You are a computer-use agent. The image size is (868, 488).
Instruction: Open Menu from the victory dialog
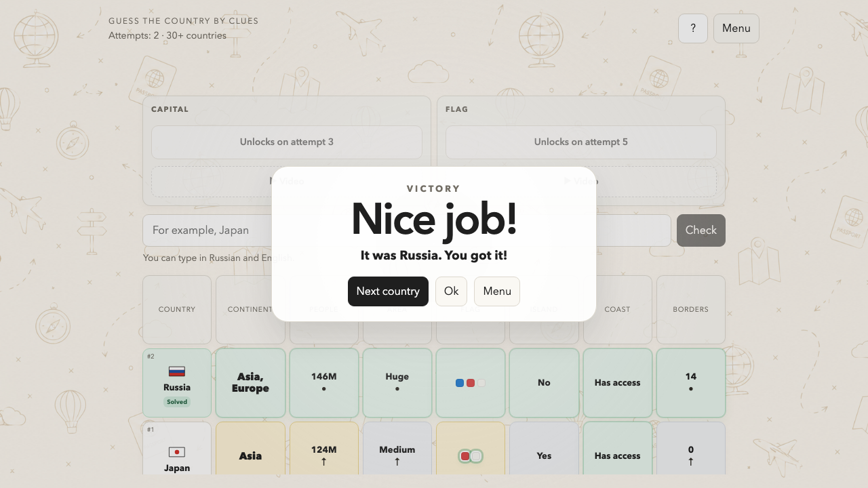497,291
